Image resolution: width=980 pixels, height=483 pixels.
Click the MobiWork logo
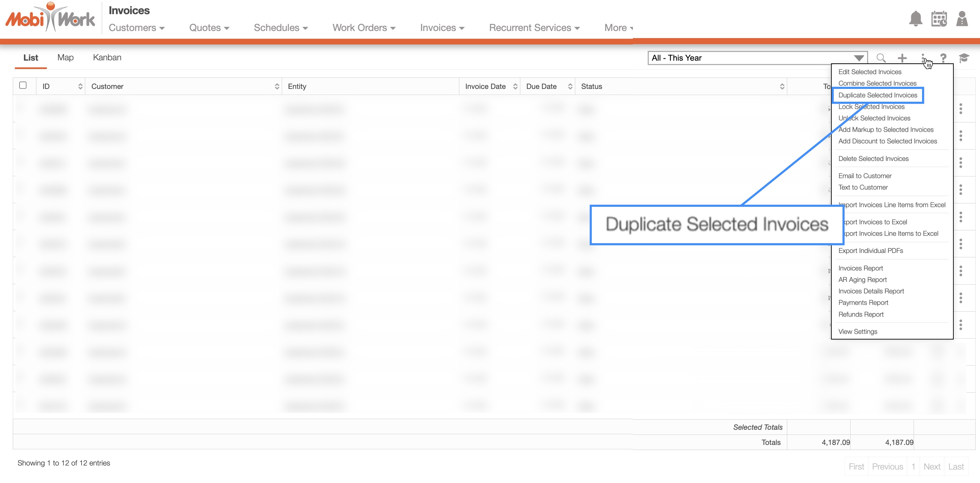[50, 18]
